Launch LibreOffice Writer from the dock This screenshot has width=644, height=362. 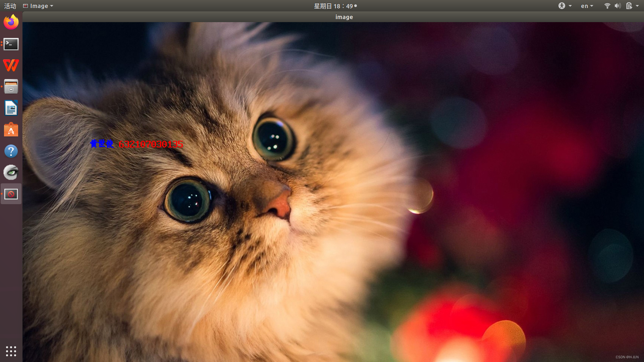tap(11, 108)
